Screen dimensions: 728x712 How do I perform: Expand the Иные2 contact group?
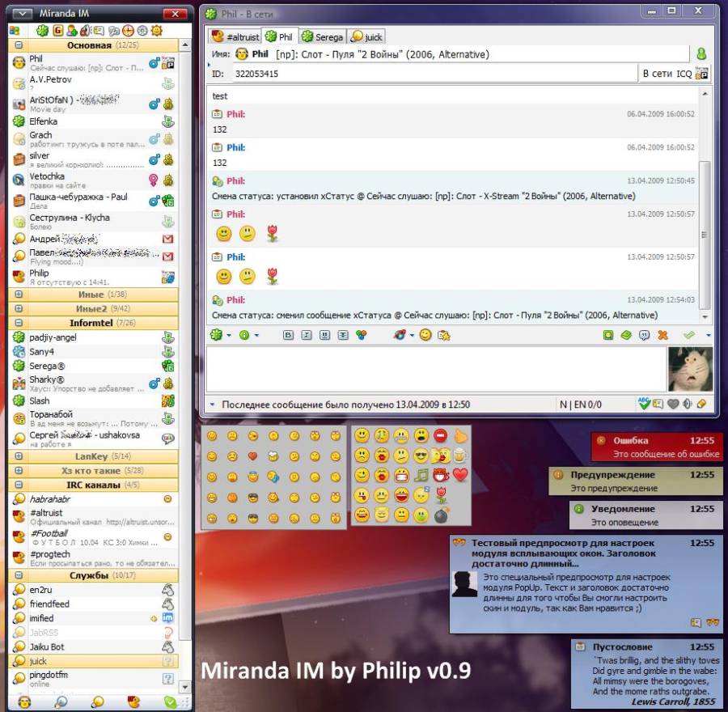click(19, 308)
